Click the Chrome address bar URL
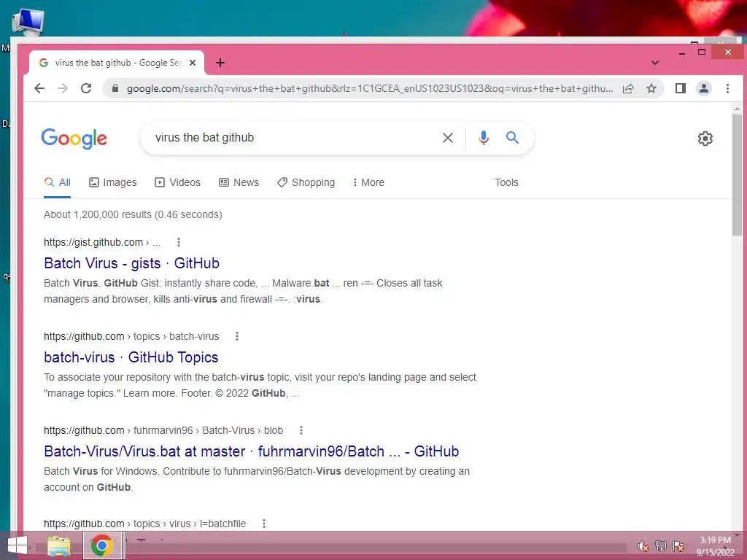The width and height of the screenshot is (747, 560). (x=369, y=88)
